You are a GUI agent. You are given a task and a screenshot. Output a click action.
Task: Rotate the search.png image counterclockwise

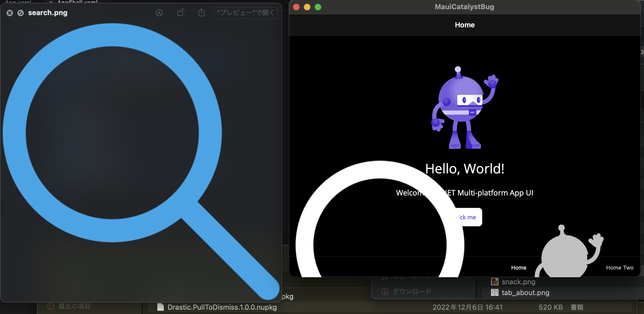point(181,12)
